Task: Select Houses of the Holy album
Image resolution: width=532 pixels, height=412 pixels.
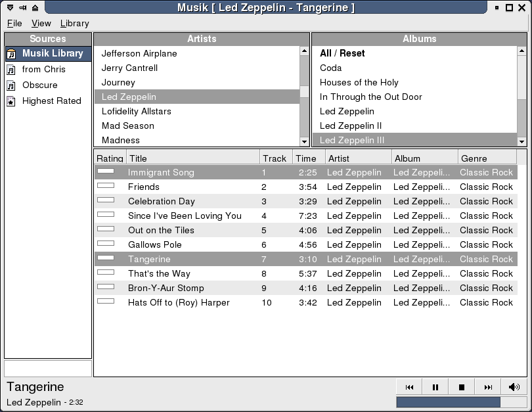Action: [414, 83]
